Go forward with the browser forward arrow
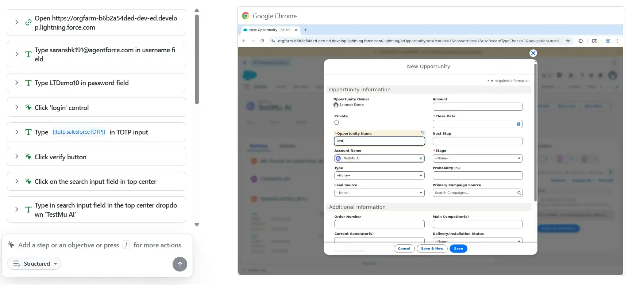 [x=253, y=41]
